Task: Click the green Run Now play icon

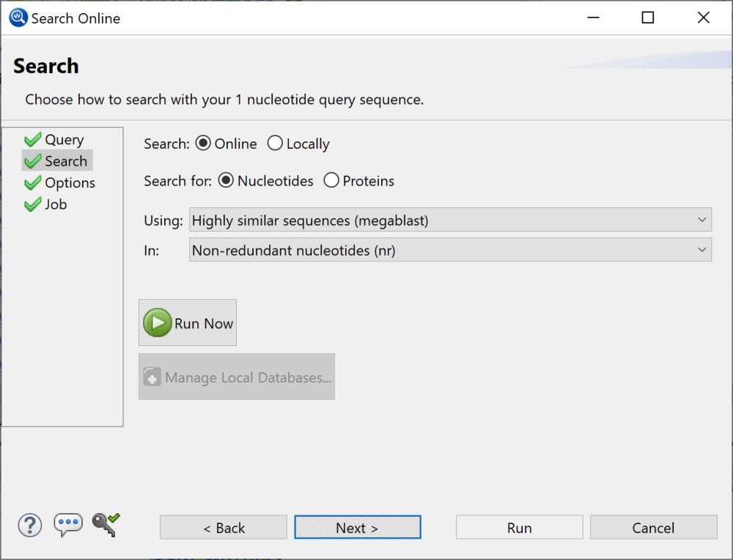Action: tap(158, 323)
